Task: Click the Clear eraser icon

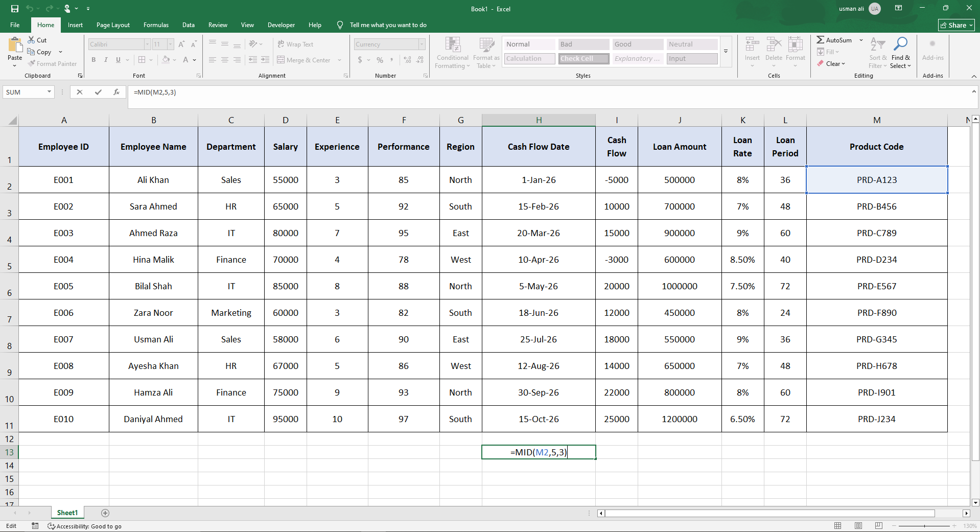Action: tap(821, 63)
